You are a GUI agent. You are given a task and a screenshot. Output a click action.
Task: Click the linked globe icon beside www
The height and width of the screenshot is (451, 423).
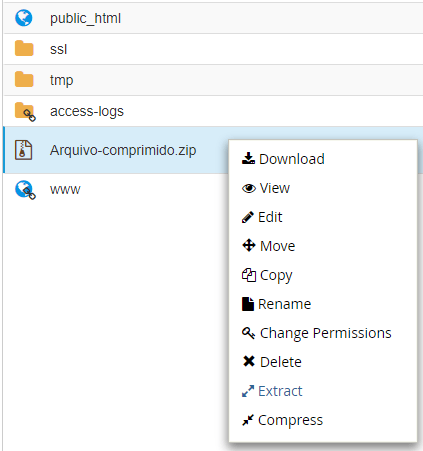click(25, 190)
